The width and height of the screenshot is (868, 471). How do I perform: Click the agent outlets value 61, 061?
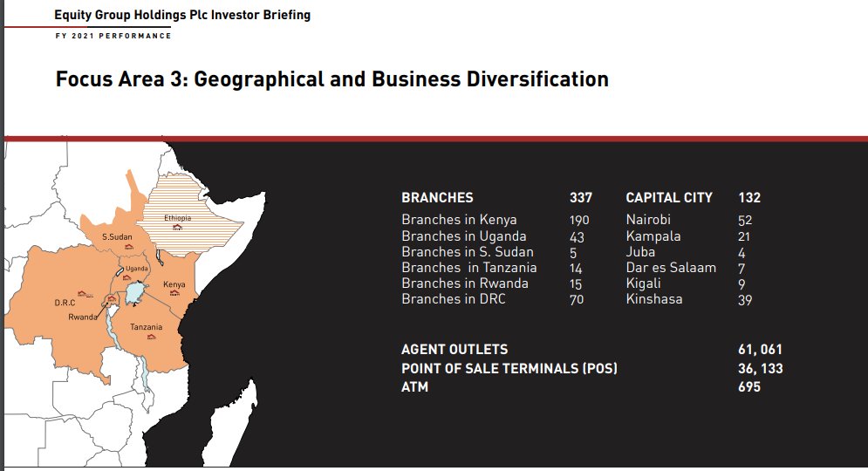coord(760,349)
